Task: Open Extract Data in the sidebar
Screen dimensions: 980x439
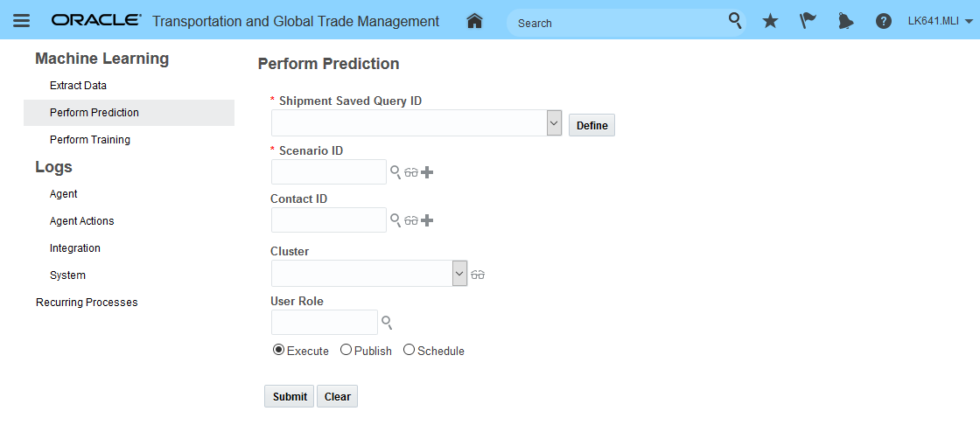Action: 78,86
